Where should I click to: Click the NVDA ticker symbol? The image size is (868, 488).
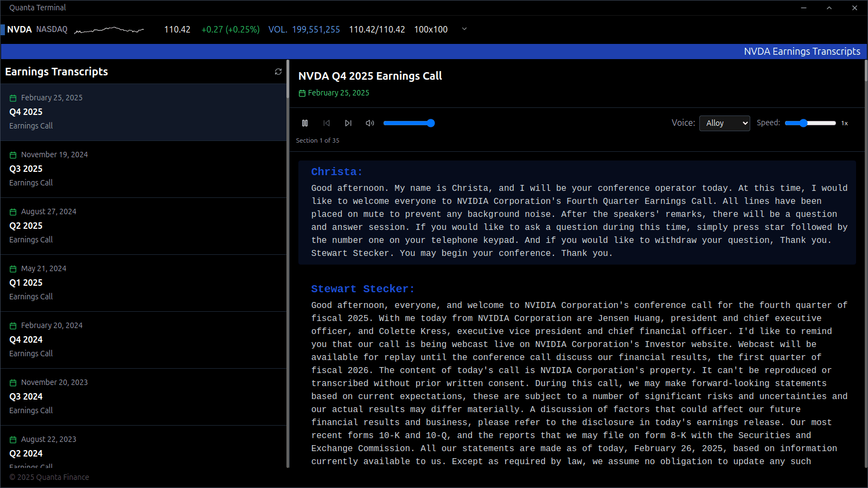pyautogui.click(x=20, y=29)
